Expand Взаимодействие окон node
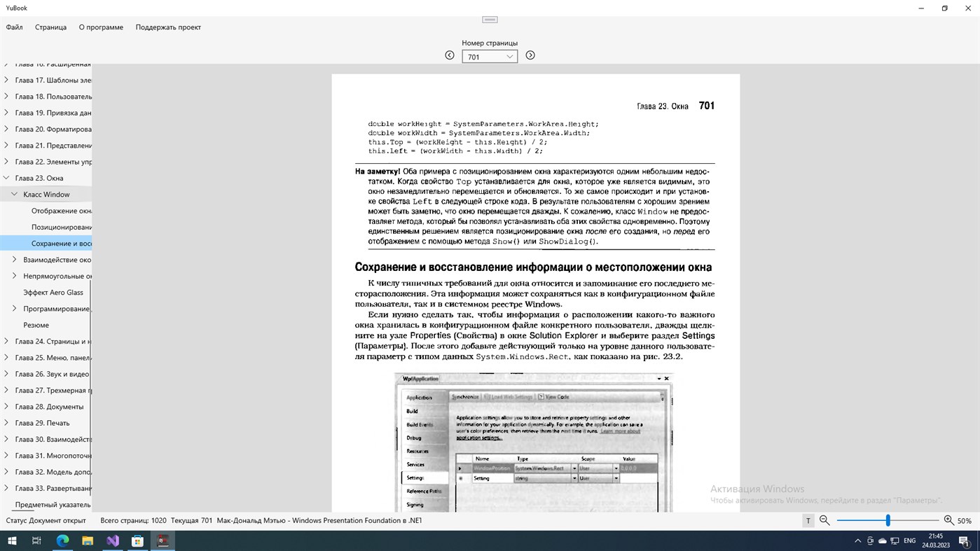 click(x=15, y=260)
